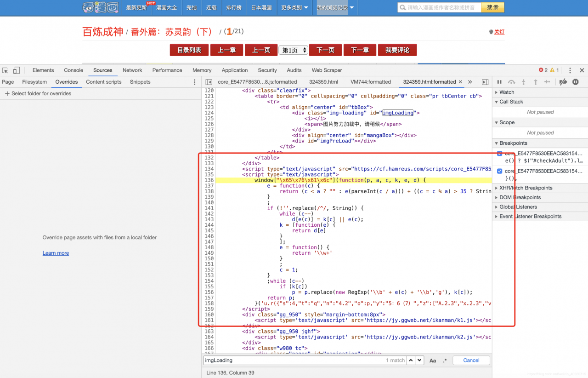Click the Learn more link
The image size is (588, 378).
click(x=56, y=253)
